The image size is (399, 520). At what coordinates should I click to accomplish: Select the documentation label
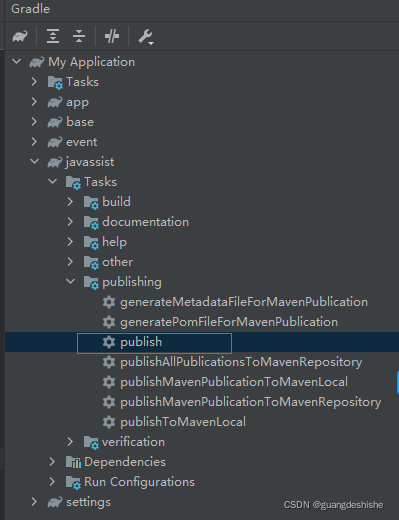pyautogui.click(x=146, y=222)
